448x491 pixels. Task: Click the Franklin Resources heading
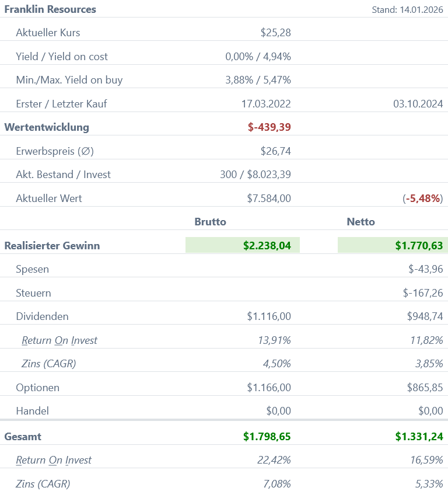pyautogui.click(x=50, y=9)
